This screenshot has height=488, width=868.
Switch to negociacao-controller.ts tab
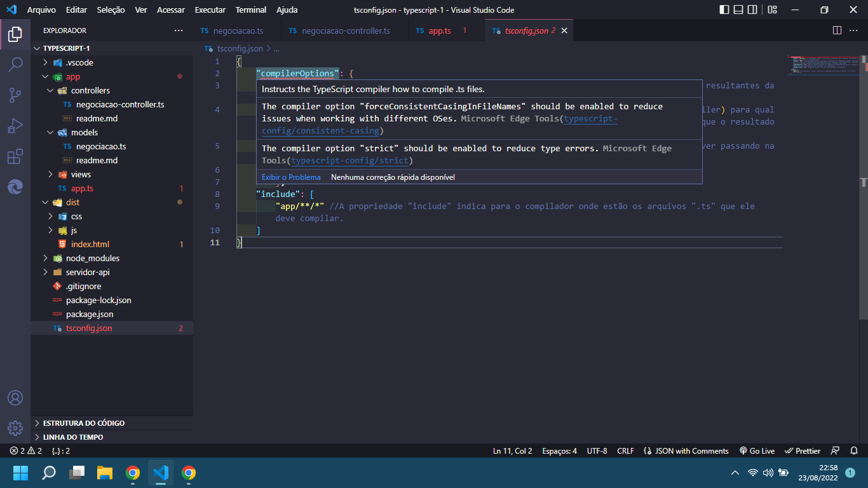pyautogui.click(x=345, y=30)
